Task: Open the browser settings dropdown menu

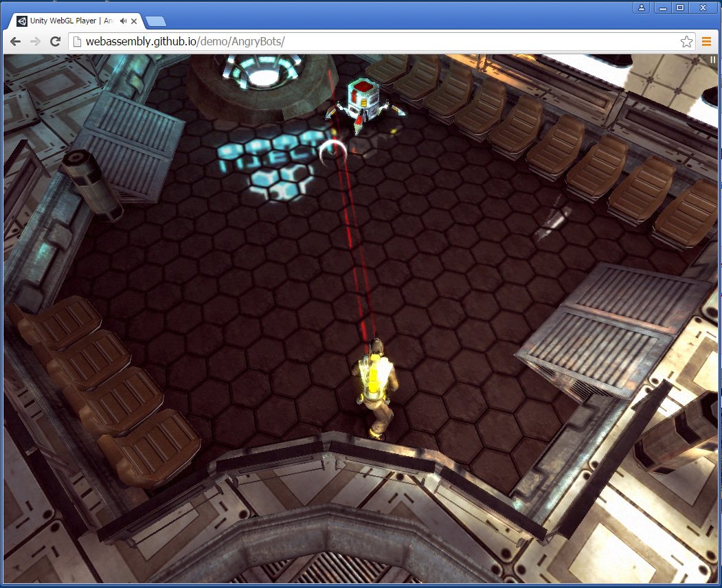Action: (x=706, y=41)
